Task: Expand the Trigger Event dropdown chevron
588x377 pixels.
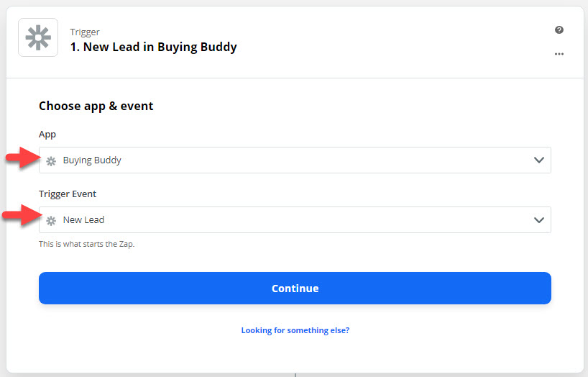Action: (x=539, y=220)
